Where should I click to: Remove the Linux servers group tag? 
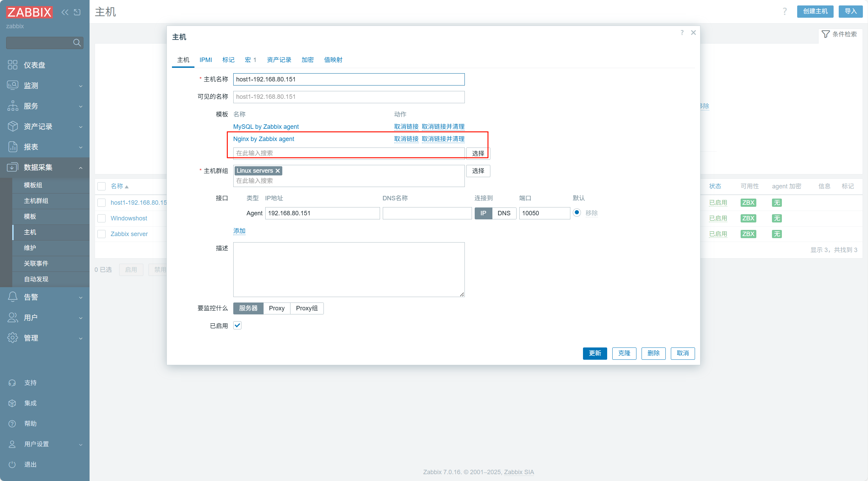tap(278, 171)
